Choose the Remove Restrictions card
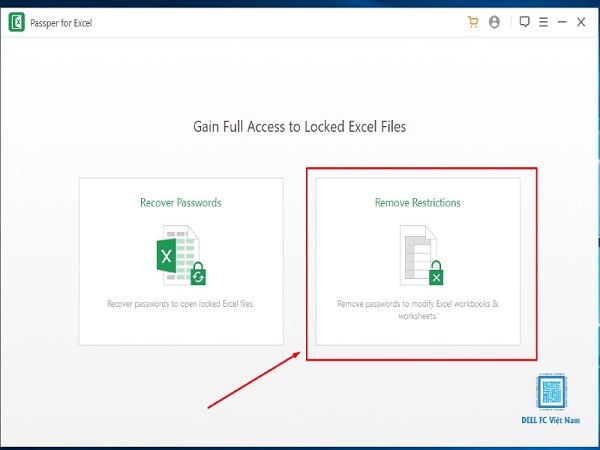This screenshot has height=450, width=600. [418, 261]
